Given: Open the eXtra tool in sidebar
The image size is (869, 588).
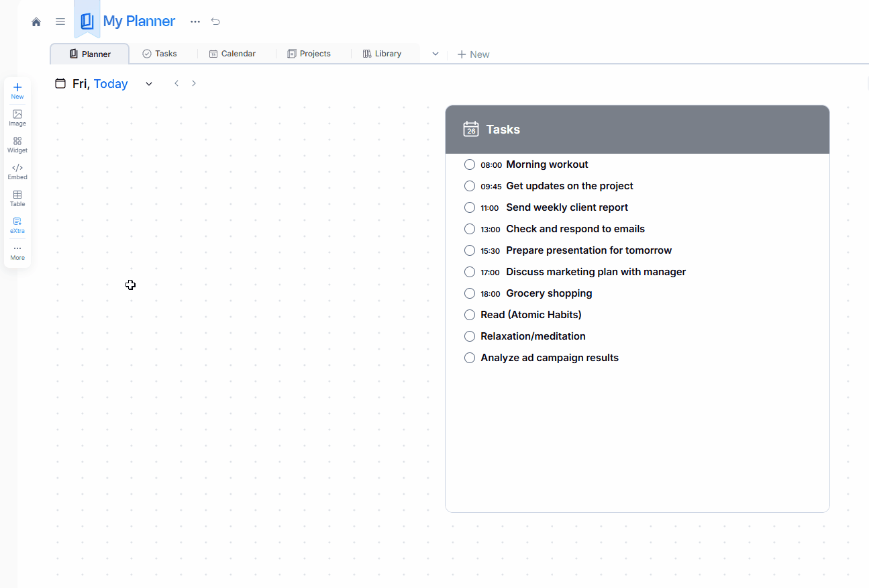Looking at the screenshot, I should pos(17,225).
